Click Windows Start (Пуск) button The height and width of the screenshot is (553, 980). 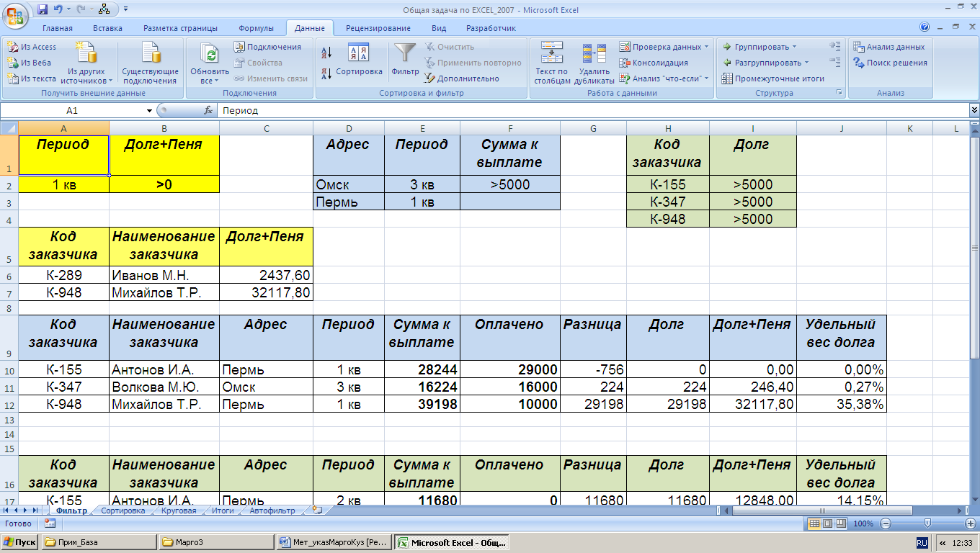click(x=19, y=542)
